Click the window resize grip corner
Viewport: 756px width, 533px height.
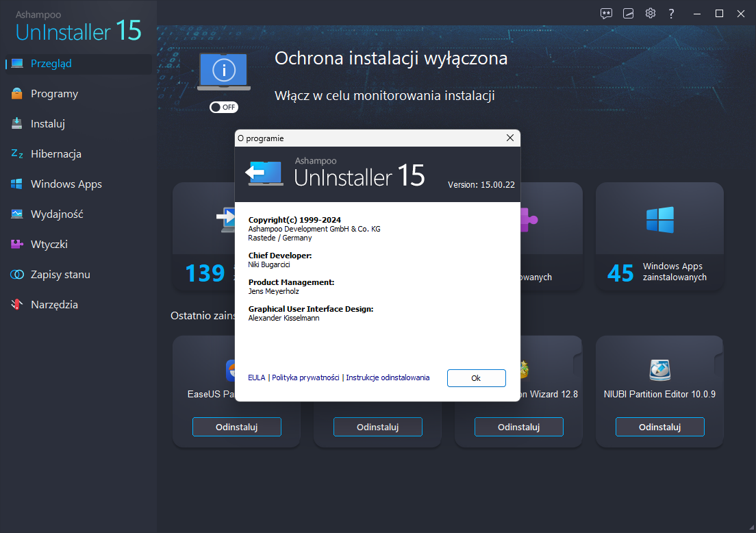[751, 528]
